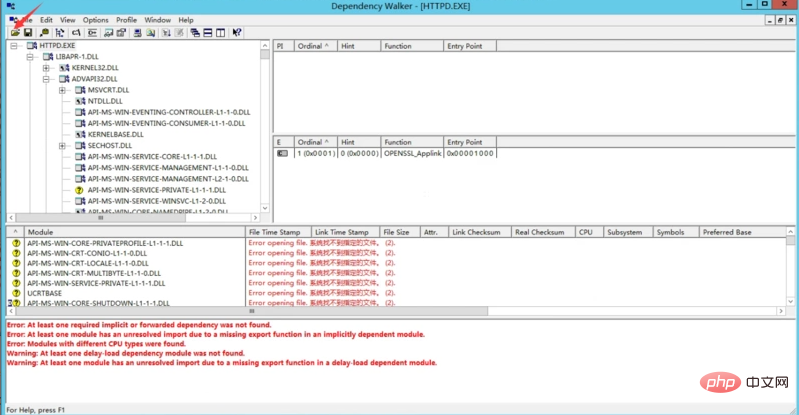
Task: Select the OPENSSL_Applink function row
Action: click(385, 153)
